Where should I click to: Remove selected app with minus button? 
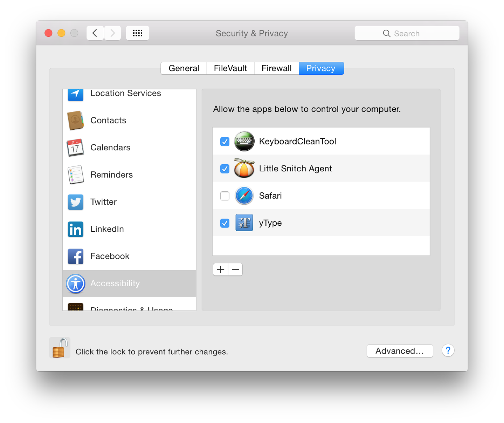click(235, 270)
